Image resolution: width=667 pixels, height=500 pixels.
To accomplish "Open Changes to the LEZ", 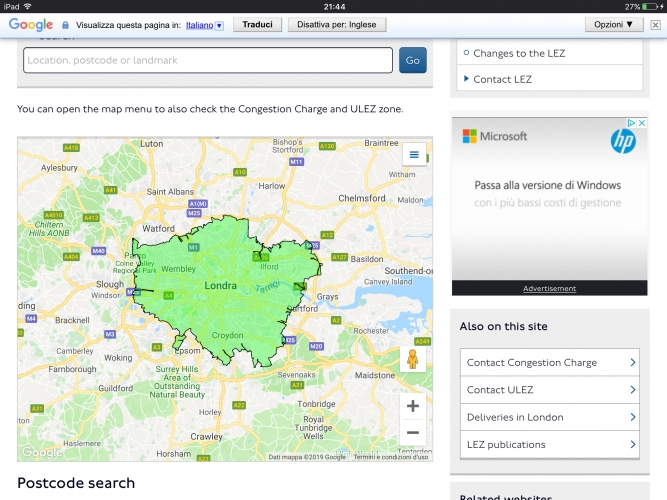I will pyautogui.click(x=518, y=53).
